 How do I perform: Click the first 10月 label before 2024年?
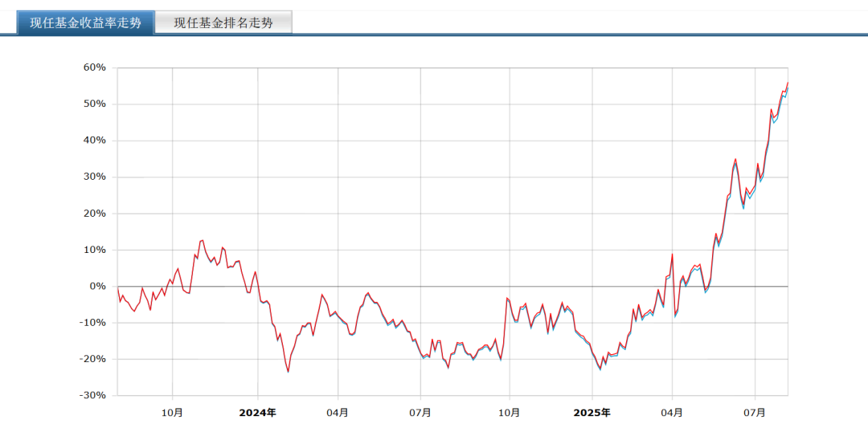pyautogui.click(x=173, y=413)
